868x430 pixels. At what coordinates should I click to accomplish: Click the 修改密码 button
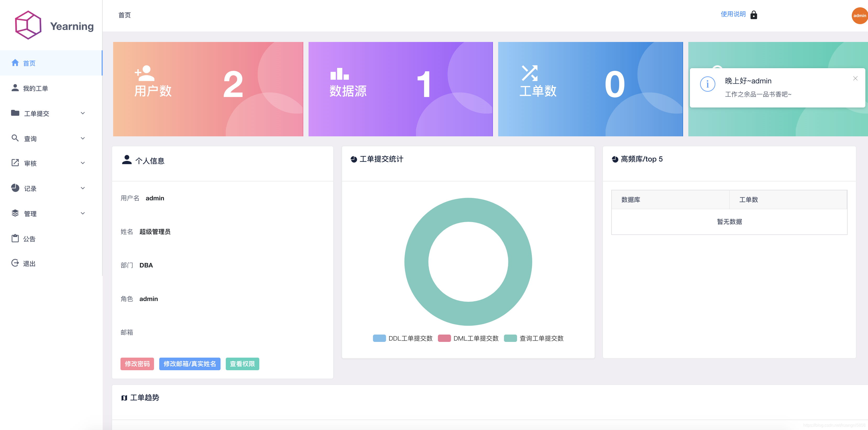coord(137,364)
